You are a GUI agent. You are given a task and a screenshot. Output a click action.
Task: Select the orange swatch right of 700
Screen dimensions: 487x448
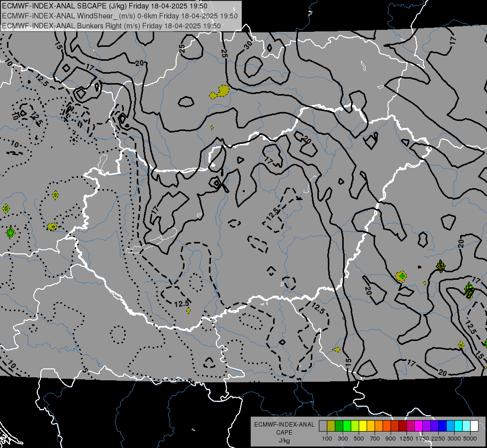(379, 426)
